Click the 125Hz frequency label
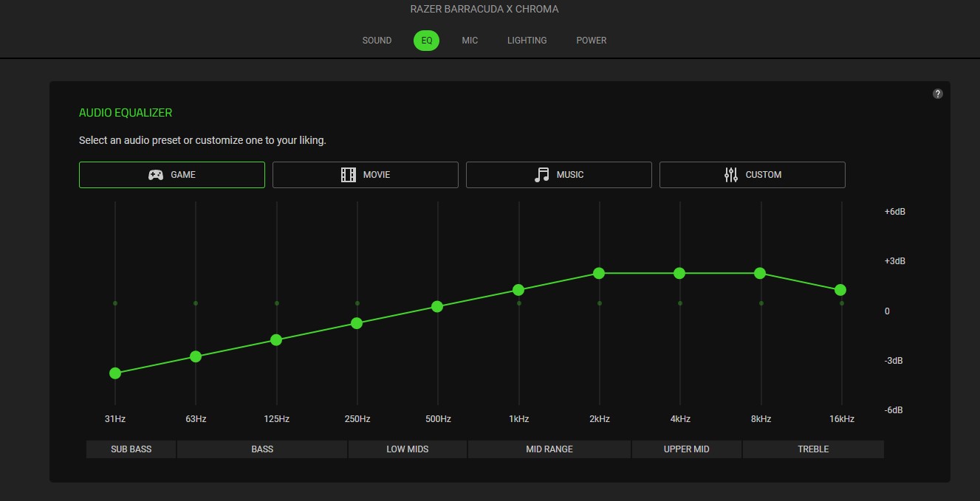Image resolution: width=980 pixels, height=501 pixels. tap(276, 419)
